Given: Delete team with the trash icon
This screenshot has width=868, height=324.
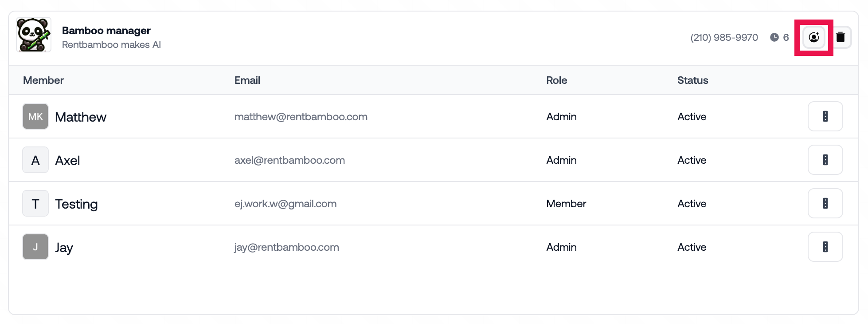Looking at the screenshot, I should click(840, 37).
